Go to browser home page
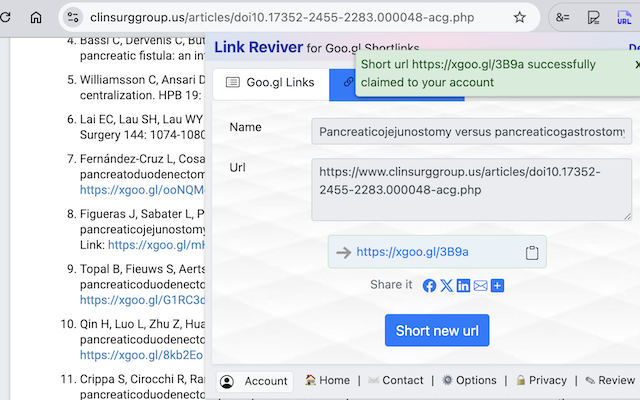 coord(36,17)
